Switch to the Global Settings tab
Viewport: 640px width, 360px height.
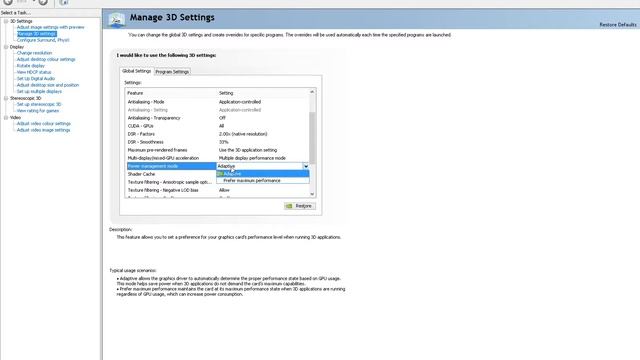click(136, 71)
